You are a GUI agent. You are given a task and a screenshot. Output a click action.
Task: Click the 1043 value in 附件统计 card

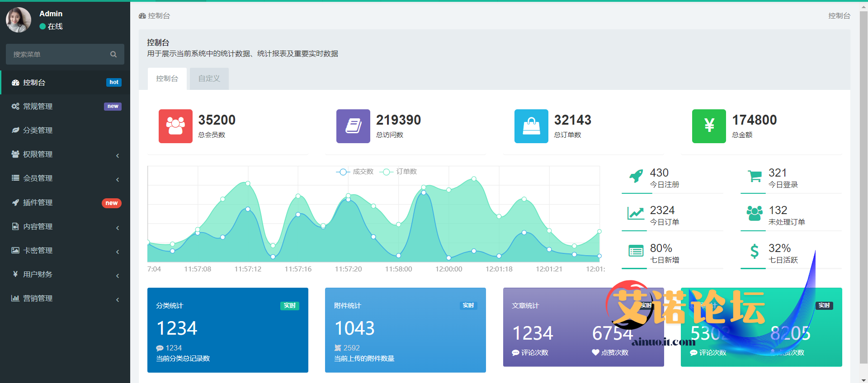354,328
